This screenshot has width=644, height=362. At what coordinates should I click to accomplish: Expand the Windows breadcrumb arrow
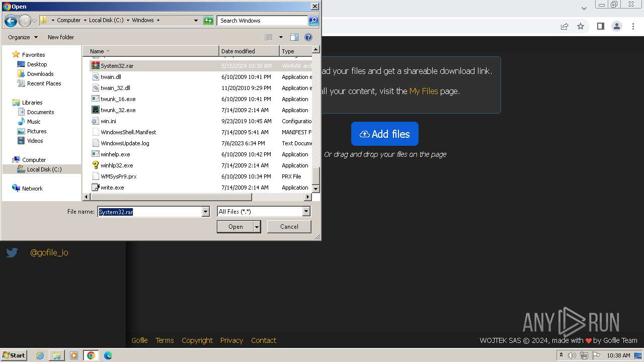pos(158,21)
